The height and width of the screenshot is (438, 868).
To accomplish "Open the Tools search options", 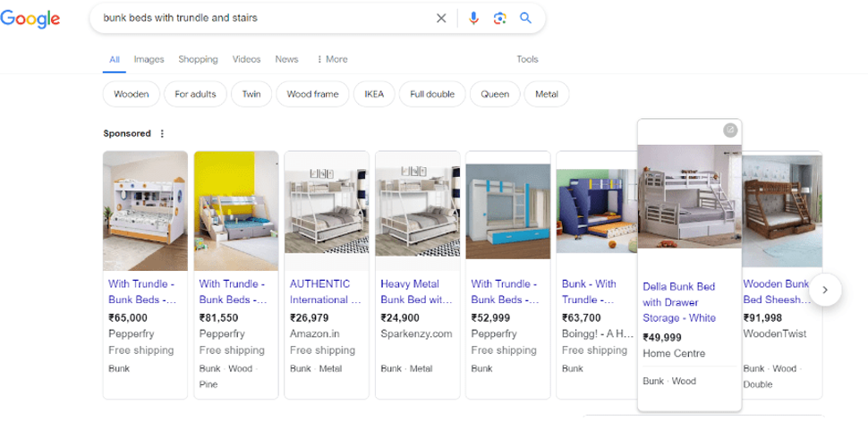I will pos(527,60).
